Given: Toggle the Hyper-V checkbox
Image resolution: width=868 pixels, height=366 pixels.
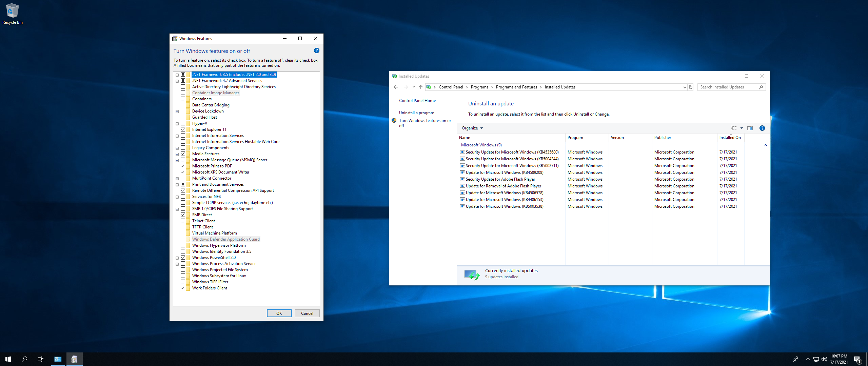Looking at the screenshot, I should 183,123.
